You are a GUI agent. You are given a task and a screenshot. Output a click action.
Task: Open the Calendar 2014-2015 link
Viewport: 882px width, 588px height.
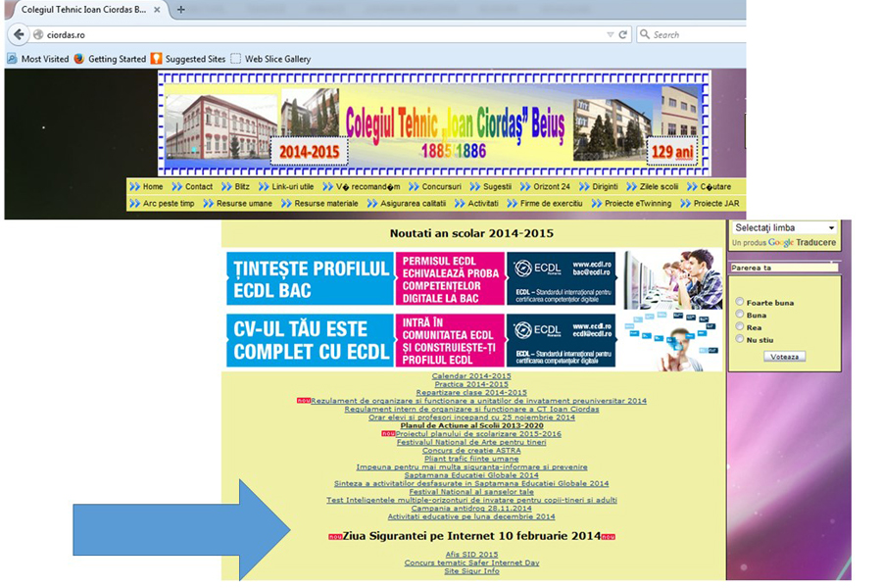pos(471,376)
